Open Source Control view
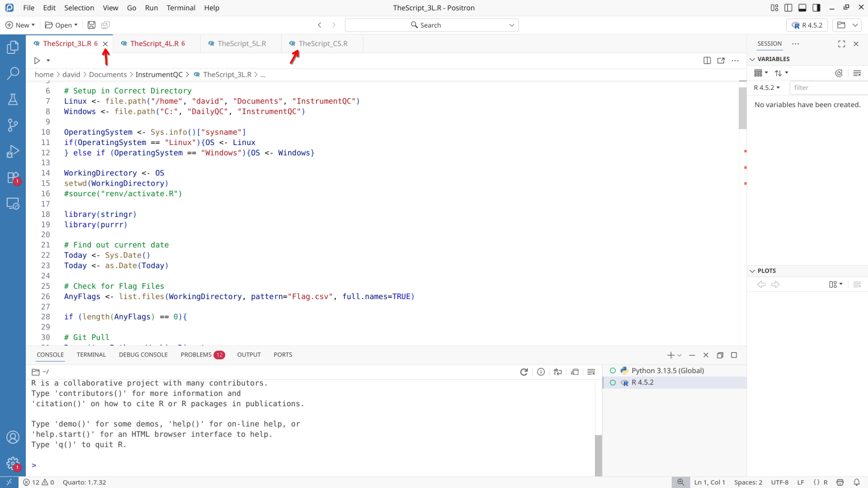This screenshot has width=868, height=488. (13, 125)
